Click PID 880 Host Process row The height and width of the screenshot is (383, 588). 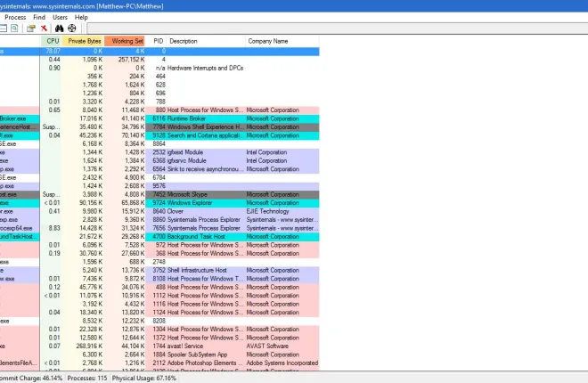point(159,110)
